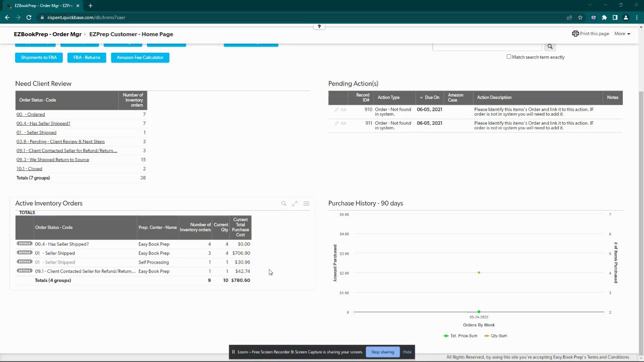The height and width of the screenshot is (362, 644).
Task: Open 01 - Seller Shipped link in Need Client Review
Action: click(x=36, y=132)
